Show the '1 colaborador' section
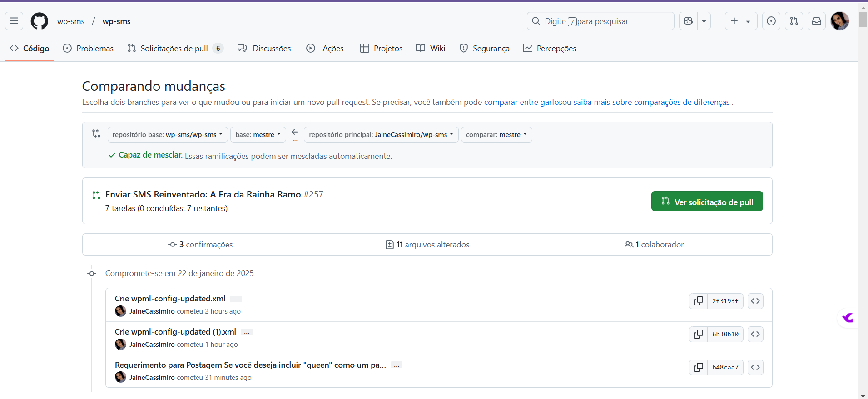 (x=654, y=245)
